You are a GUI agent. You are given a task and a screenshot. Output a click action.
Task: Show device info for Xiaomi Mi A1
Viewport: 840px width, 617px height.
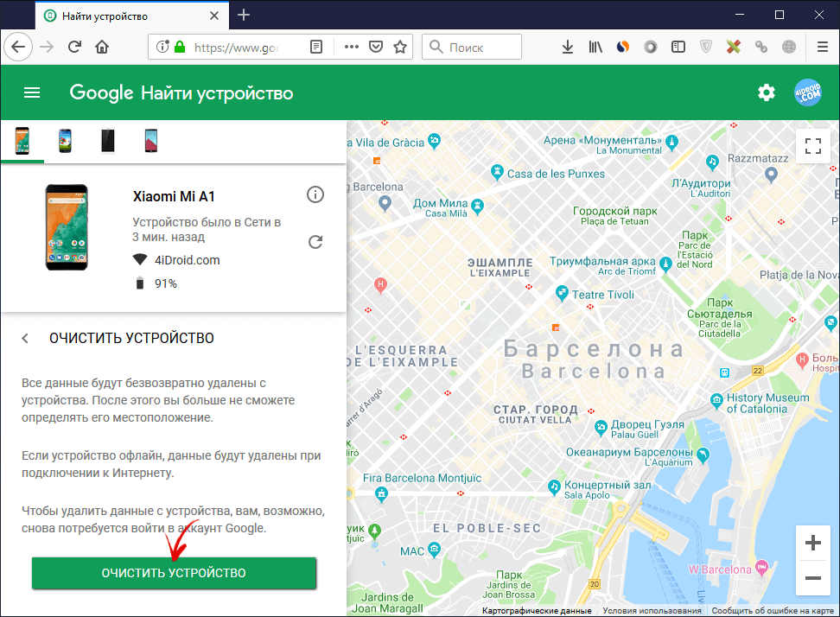tap(315, 194)
